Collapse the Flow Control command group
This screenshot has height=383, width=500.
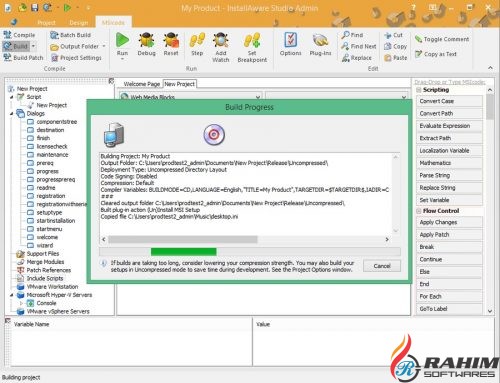coord(419,211)
